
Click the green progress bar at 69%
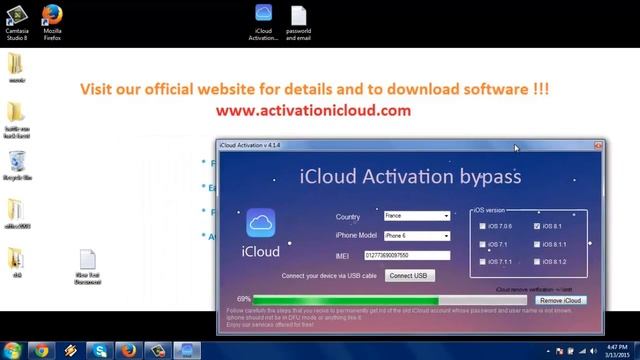coord(389,301)
